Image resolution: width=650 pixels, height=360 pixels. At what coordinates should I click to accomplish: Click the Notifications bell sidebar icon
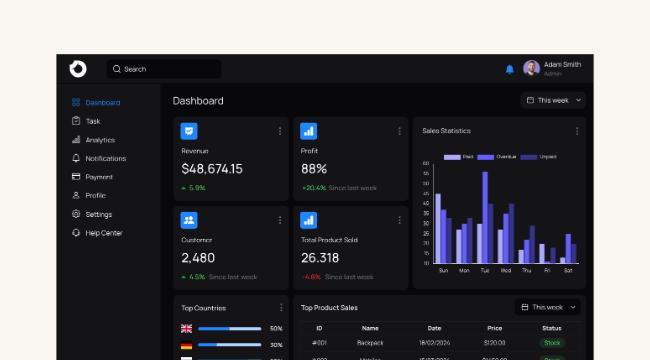click(x=76, y=158)
